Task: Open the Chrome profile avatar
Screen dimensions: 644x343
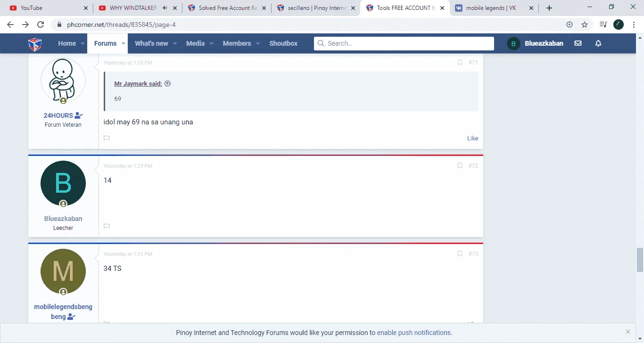Action: (x=619, y=24)
